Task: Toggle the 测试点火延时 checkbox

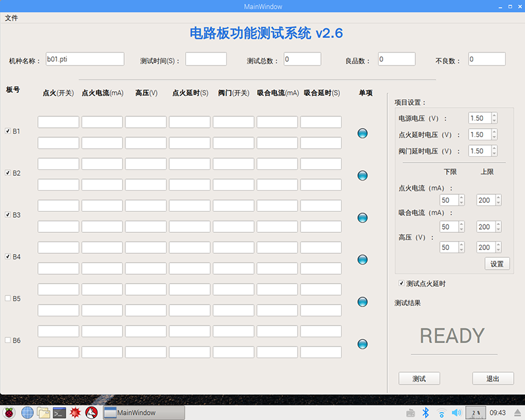Action: click(402, 283)
